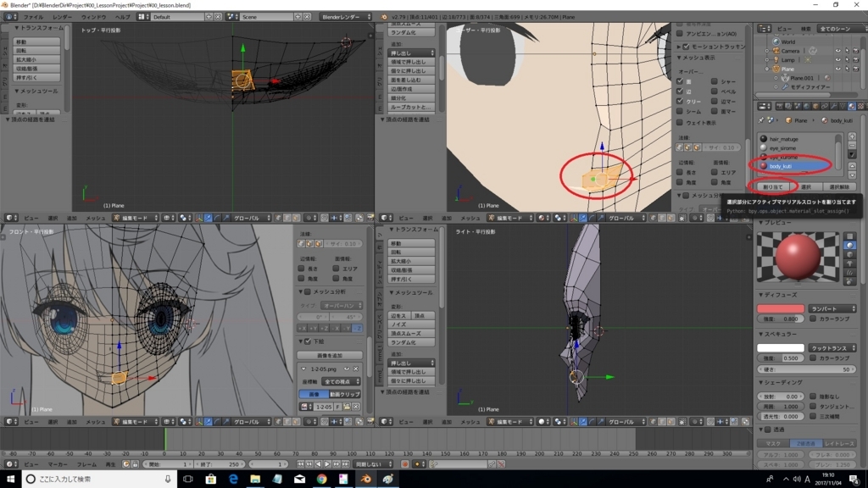Open グローバル orientation dropdown in Front view header
Viewport: 868px width, 488px height.
point(251,422)
